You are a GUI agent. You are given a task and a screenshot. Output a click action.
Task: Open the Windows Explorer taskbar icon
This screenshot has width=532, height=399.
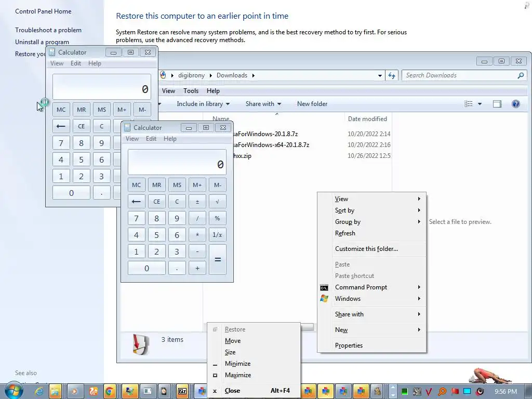56,392
